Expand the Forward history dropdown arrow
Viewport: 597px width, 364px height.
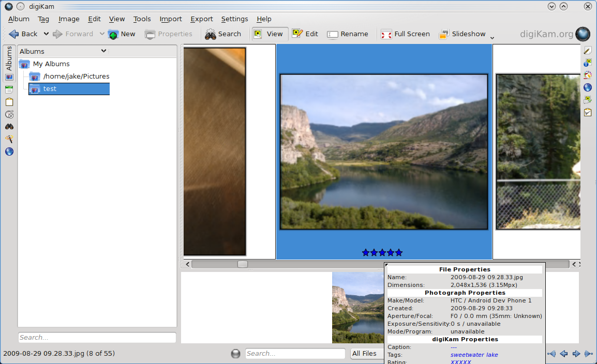tap(102, 34)
